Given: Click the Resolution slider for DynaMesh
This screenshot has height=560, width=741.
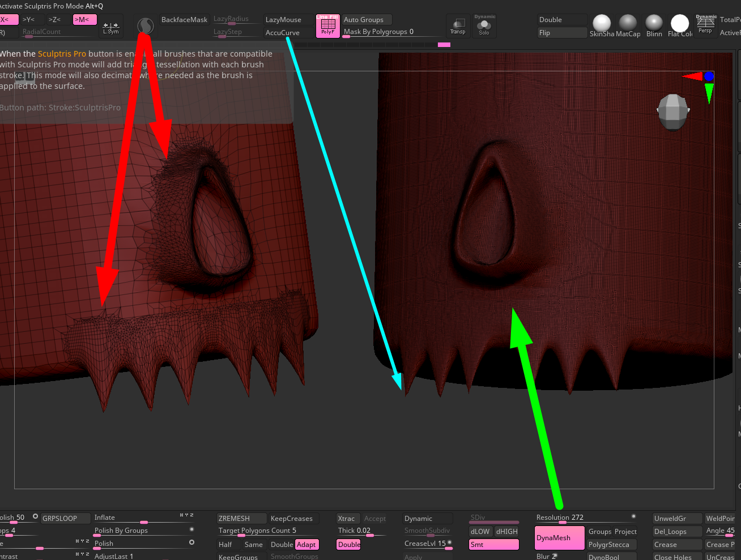Looking at the screenshot, I should pos(585,518).
